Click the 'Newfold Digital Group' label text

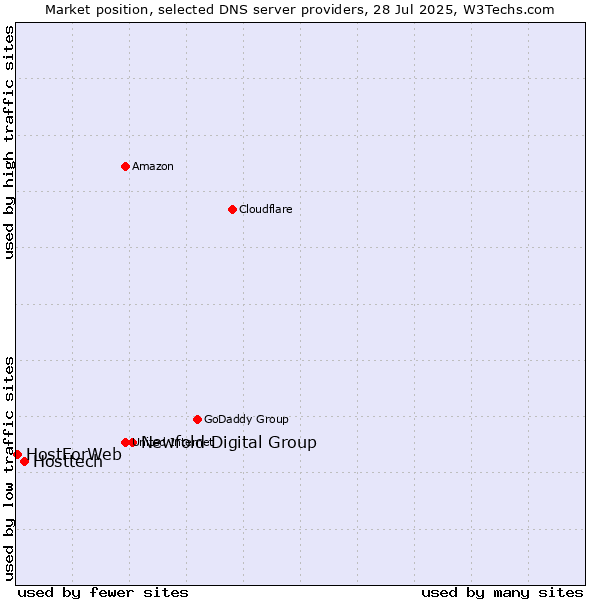tap(229, 442)
